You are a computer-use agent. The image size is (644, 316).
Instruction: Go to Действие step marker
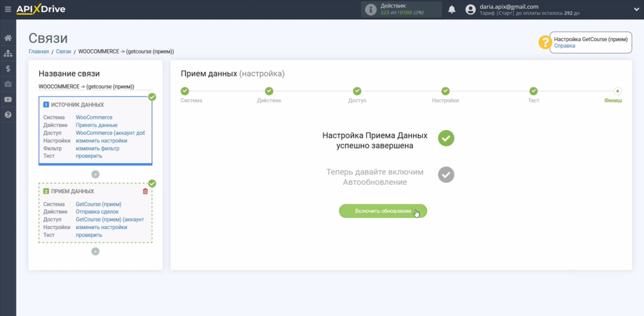[x=269, y=91]
